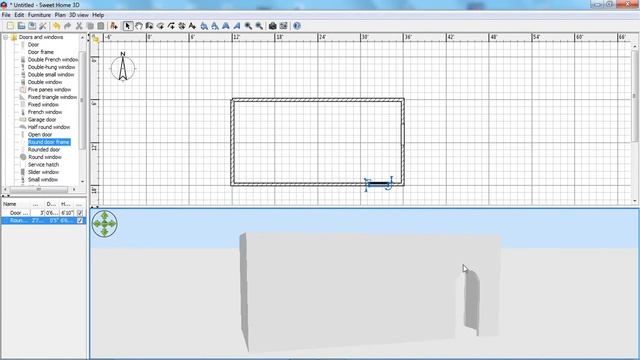Open Preferences from the toolbar
The image size is (640, 360).
[x=42, y=26]
